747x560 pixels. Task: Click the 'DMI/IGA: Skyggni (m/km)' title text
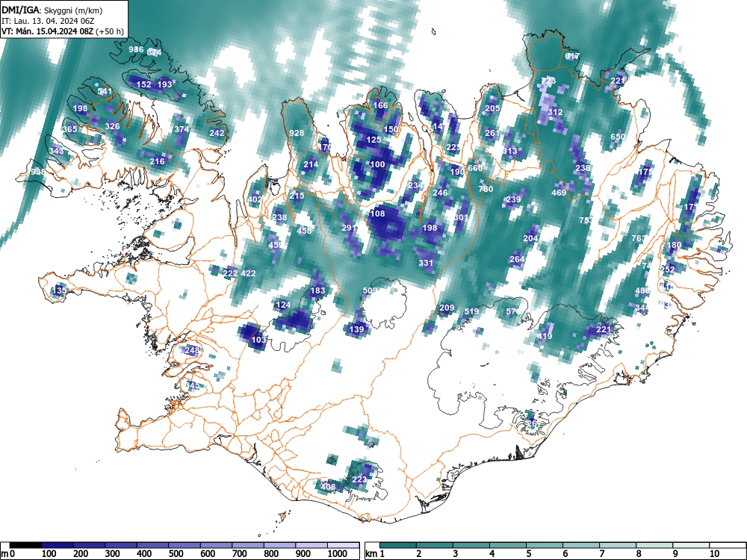pyautogui.click(x=52, y=10)
